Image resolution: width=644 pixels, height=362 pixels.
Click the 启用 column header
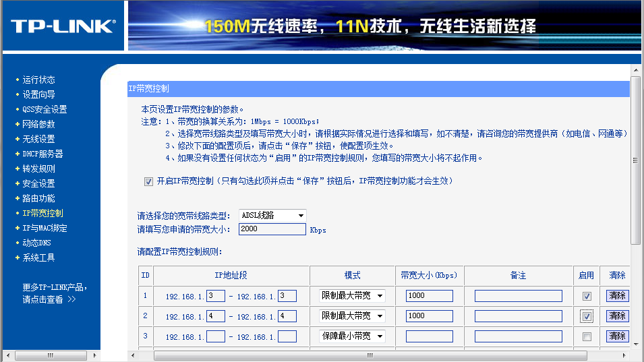coord(586,276)
